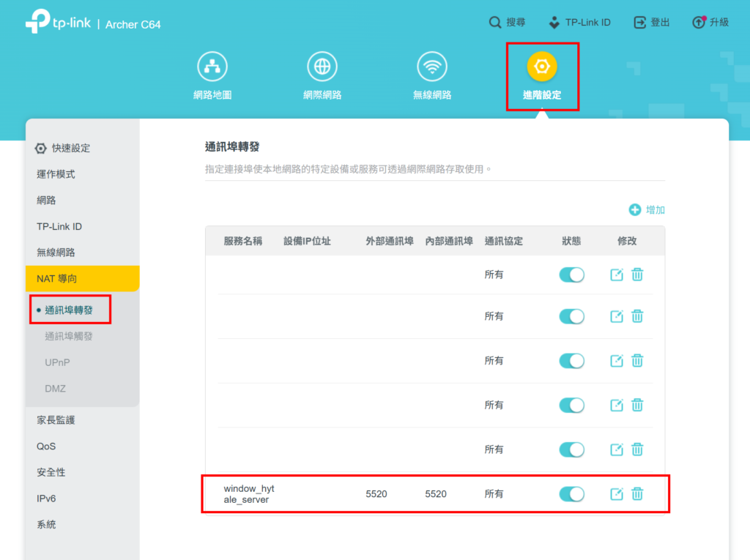Open the 網際網路 globe icon
The height and width of the screenshot is (560, 750).
point(322,67)
